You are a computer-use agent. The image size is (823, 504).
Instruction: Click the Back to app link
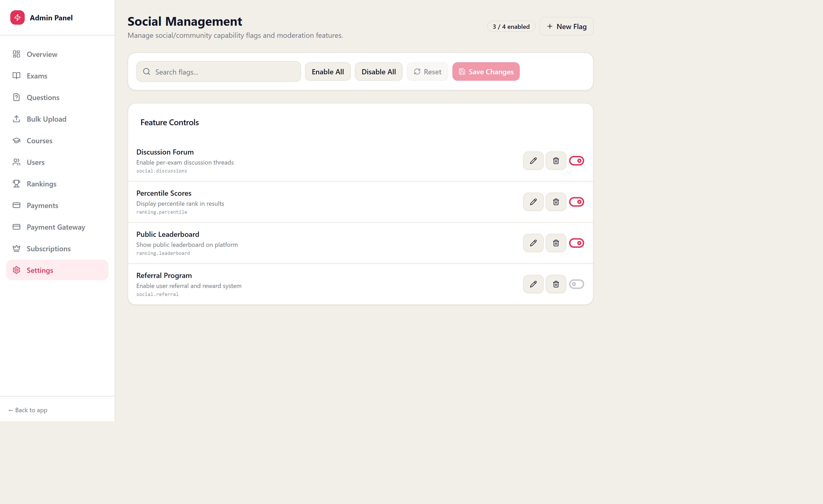tap(28, 410)
